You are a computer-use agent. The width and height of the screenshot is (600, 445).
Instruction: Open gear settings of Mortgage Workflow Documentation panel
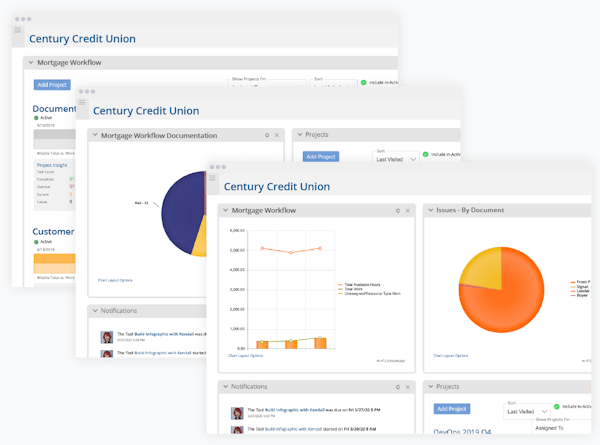tap(267, 135)
